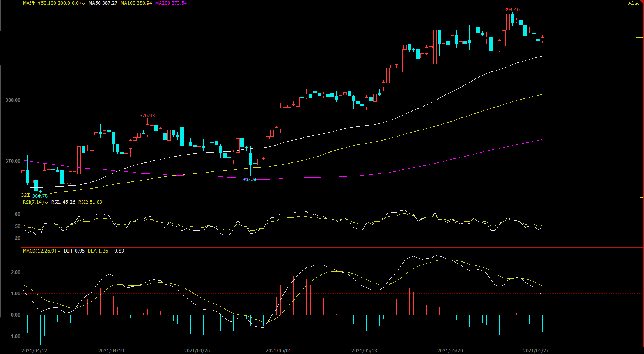Viewport: 644px width, 354px height.
Task: Select the DEA 1.36 readout
Action: click(x=98, y=251)
